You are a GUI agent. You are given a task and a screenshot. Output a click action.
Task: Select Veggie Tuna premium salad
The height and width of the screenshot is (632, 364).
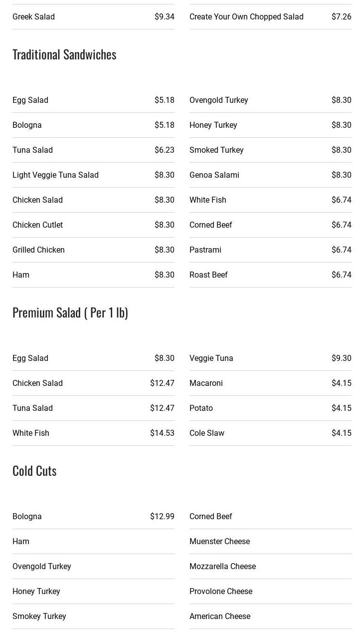click(211, 358)
